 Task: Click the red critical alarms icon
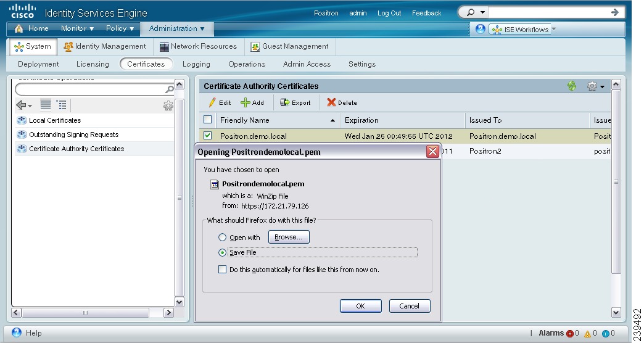[x=569, y=334]
